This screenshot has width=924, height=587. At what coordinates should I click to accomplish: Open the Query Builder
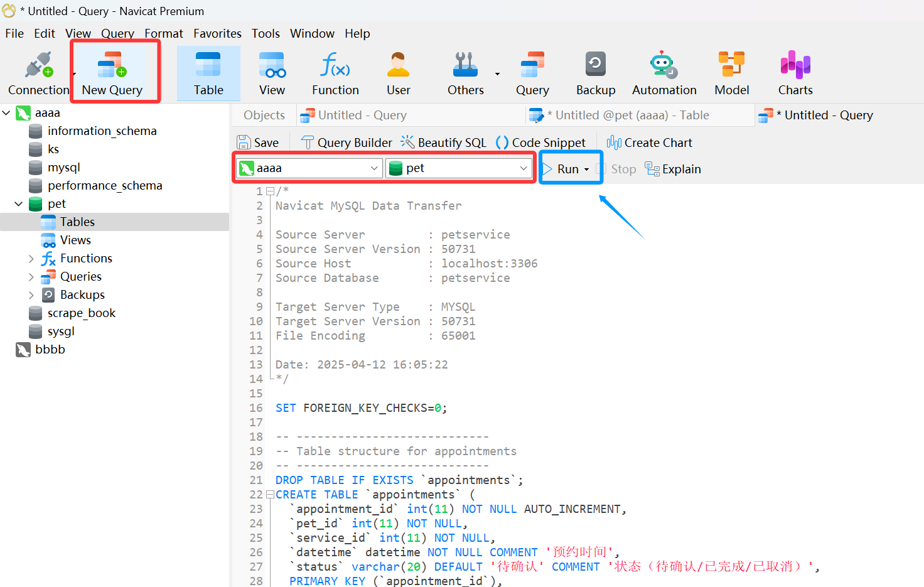point(346,143)
